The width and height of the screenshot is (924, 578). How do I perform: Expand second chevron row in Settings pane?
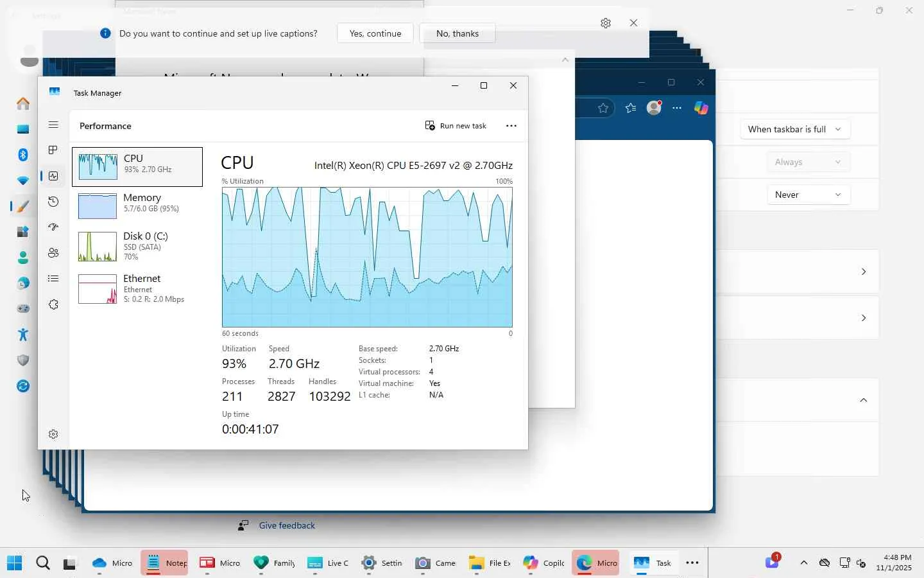click(x=864, y=318)
